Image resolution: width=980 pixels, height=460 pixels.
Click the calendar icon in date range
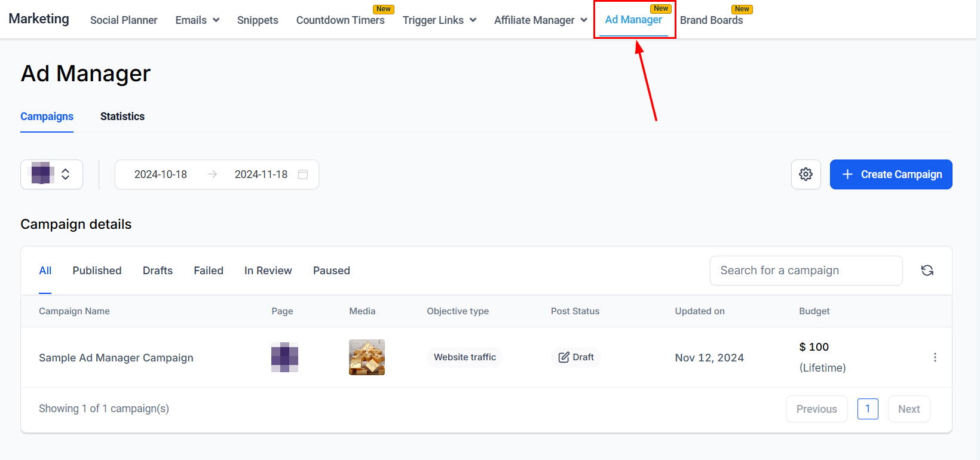[x=303, y=174]
